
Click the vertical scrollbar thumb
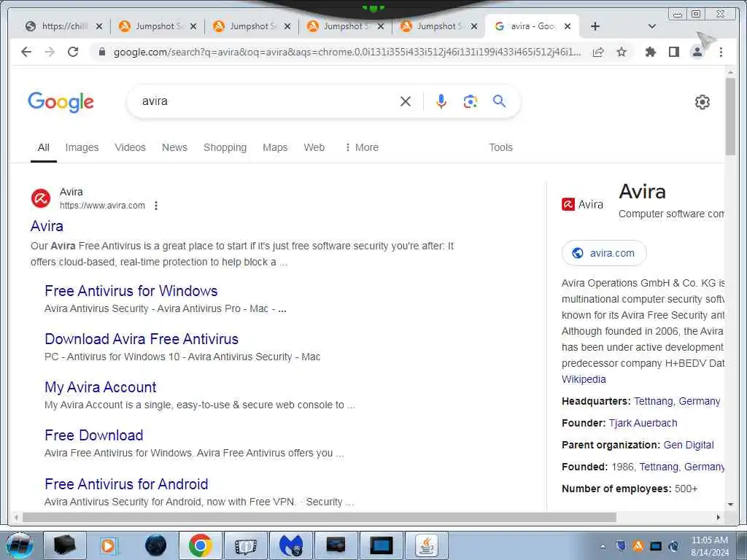730,116
